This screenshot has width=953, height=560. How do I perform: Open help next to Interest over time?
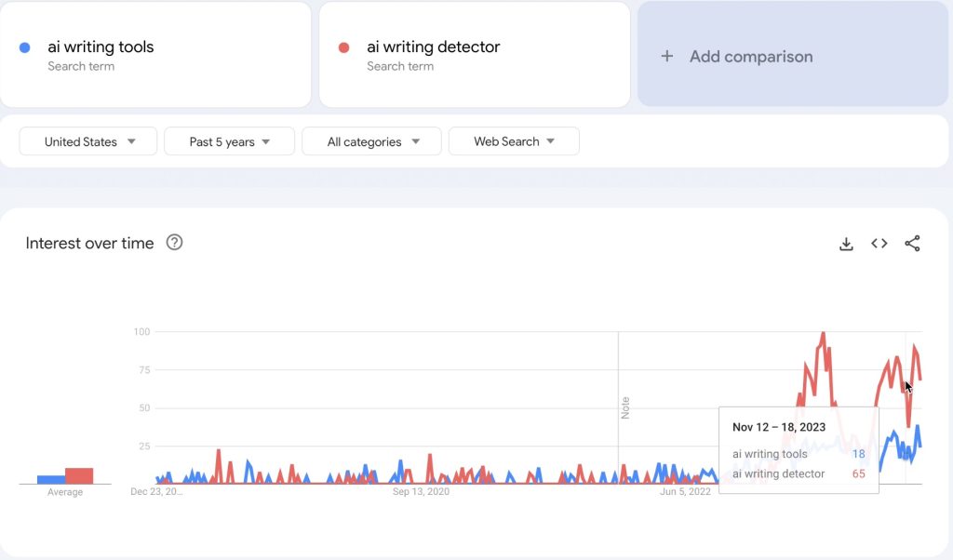174,243
